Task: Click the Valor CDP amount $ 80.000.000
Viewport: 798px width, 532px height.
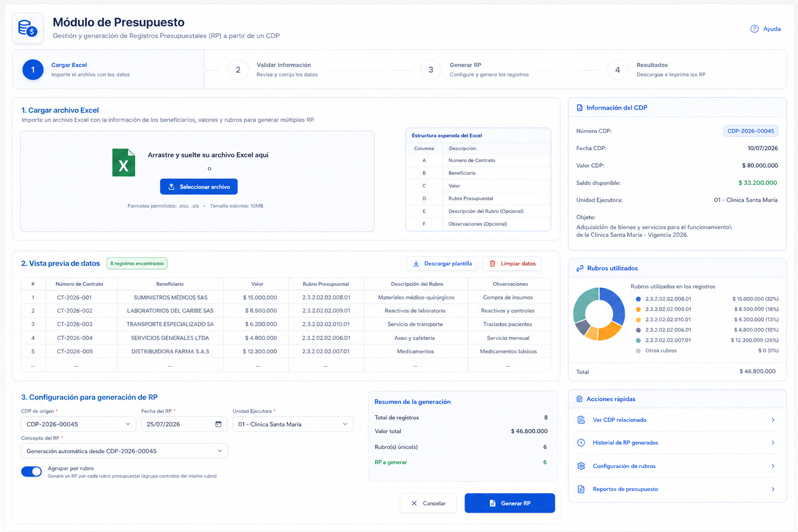Action: (760, 166)
